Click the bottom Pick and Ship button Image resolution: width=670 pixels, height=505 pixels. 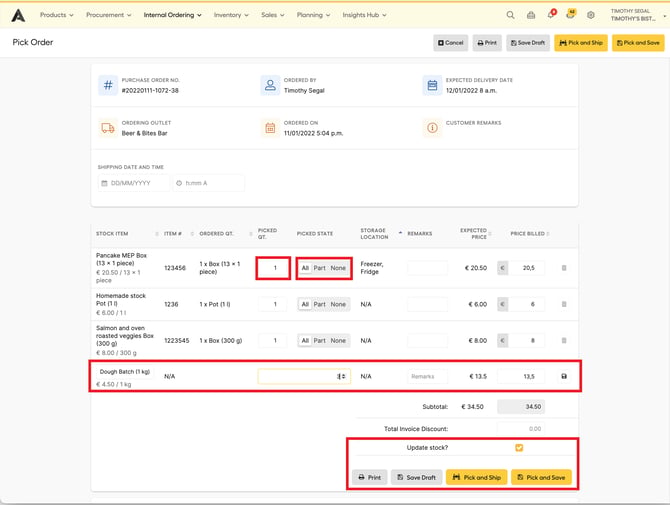[477, 477]
